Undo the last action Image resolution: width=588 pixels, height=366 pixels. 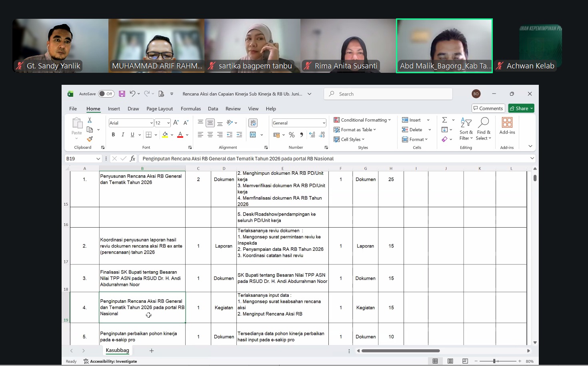132,94
